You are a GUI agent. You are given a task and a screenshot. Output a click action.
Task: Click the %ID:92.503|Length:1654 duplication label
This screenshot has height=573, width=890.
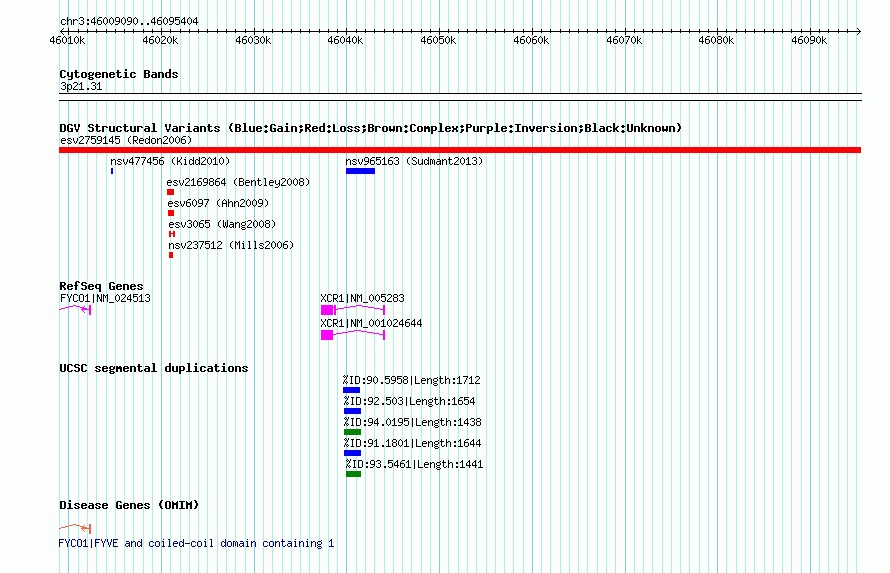(x=409, y=401)
